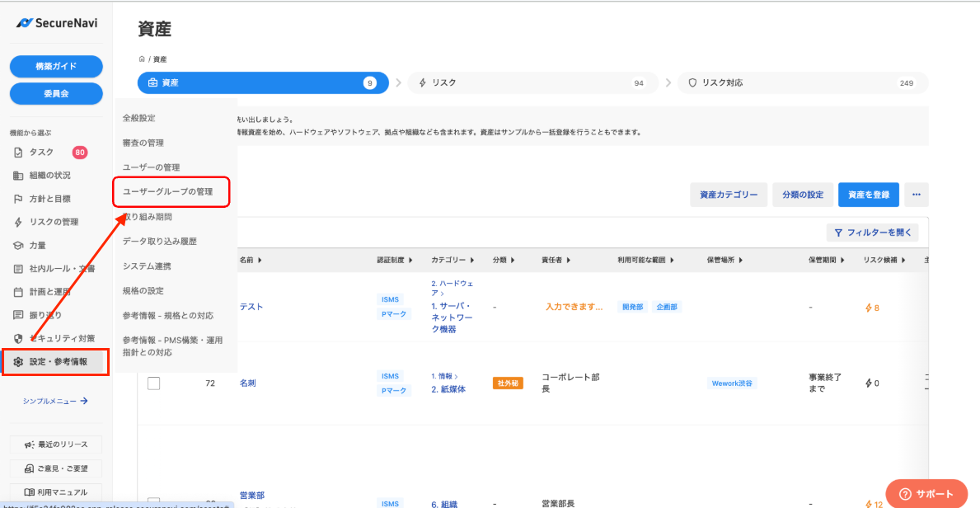Open the three-dots more options button
This screenshot has width=980, height=508.
coord(917,195)
